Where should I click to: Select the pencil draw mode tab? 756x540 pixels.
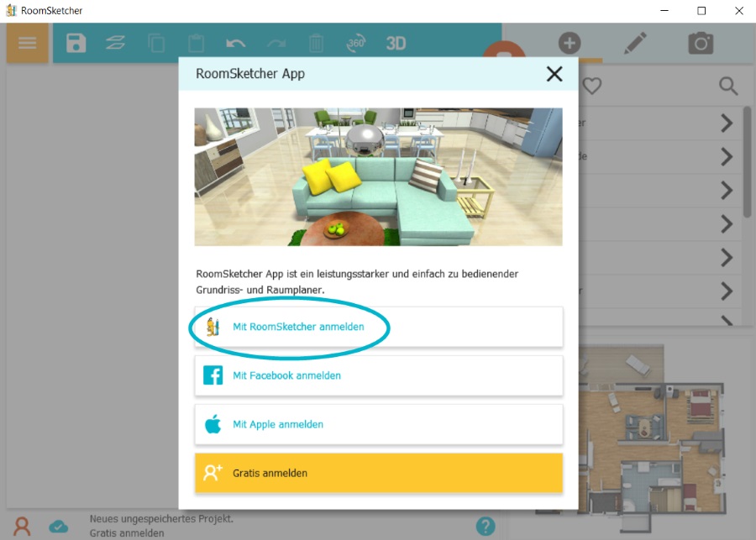tap(636, 43)
